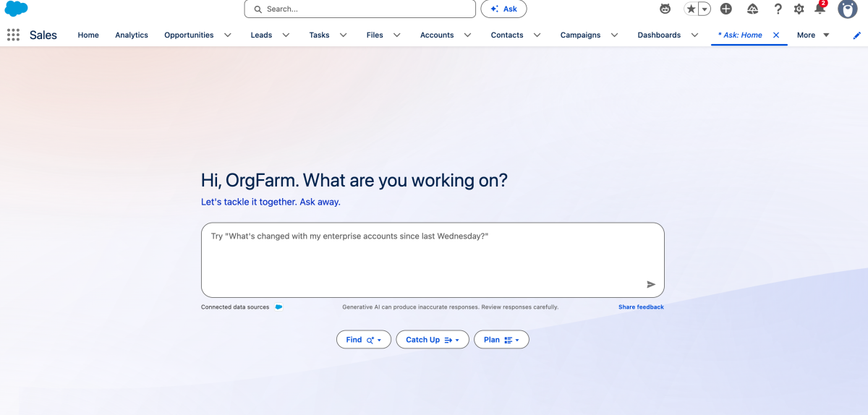Open the Find suggestions dropdown
The height and width of the screenshot is (415, 868).
coord(364,340)
